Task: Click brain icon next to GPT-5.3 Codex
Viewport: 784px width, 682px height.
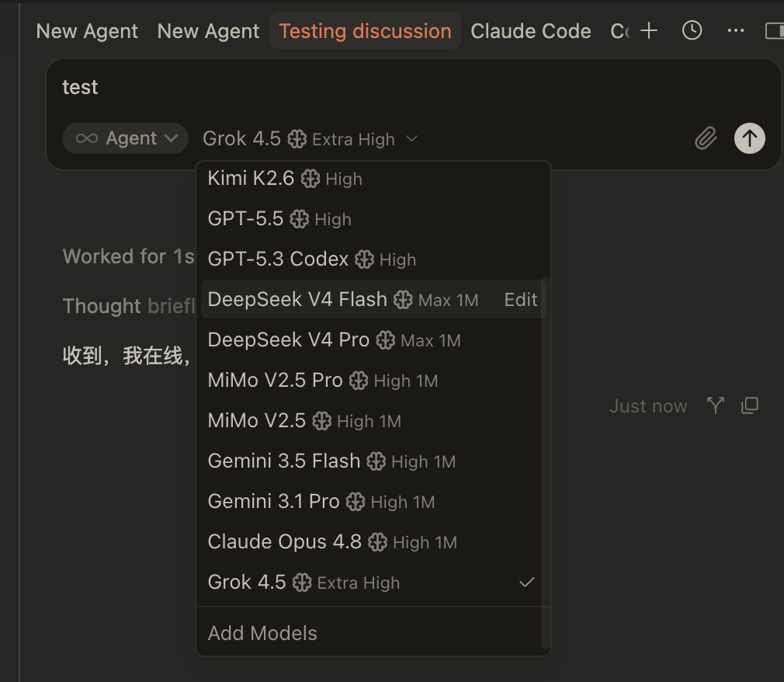Action: [x=364, y=259]
